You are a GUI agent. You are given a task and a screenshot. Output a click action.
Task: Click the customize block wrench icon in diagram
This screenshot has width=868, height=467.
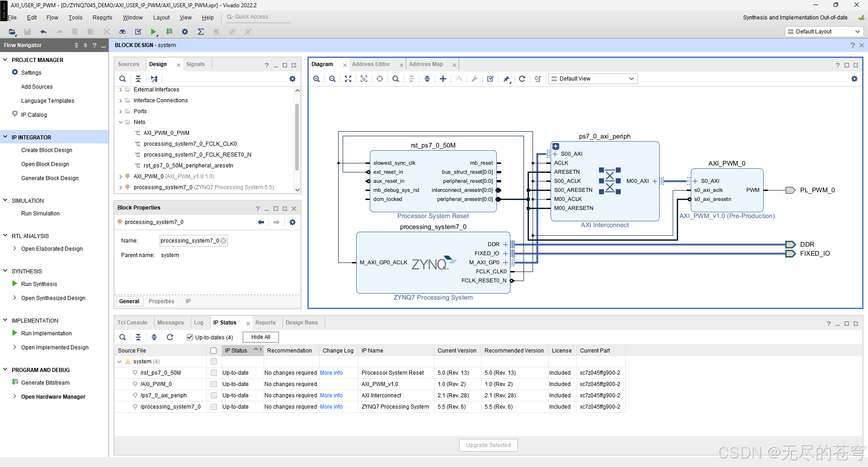(474, 79)
